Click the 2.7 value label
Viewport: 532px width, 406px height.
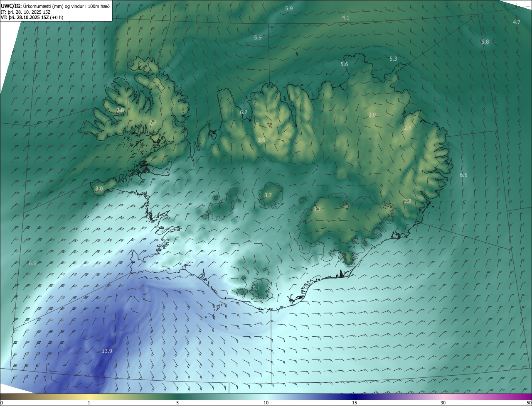tap(153, 123)
